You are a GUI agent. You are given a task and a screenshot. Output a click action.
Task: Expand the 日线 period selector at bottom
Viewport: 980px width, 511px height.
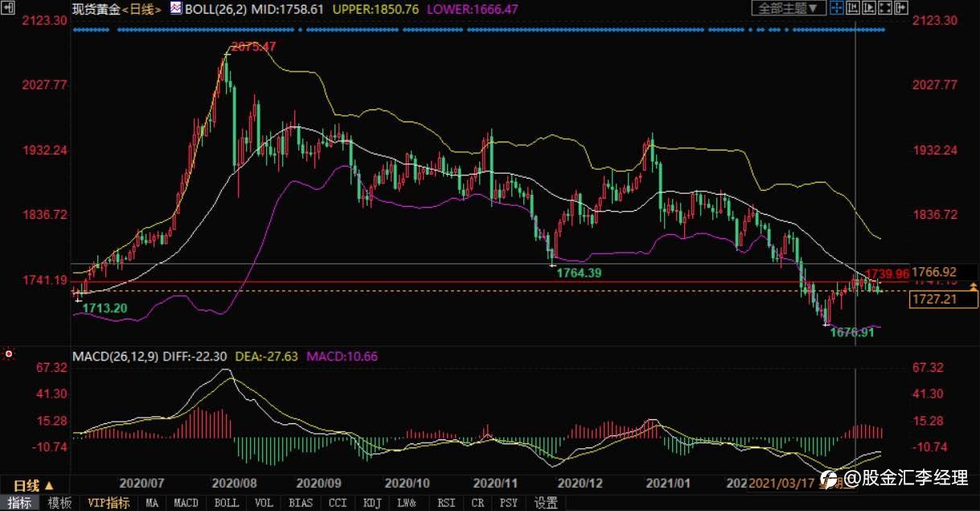(x=34, y=485)
